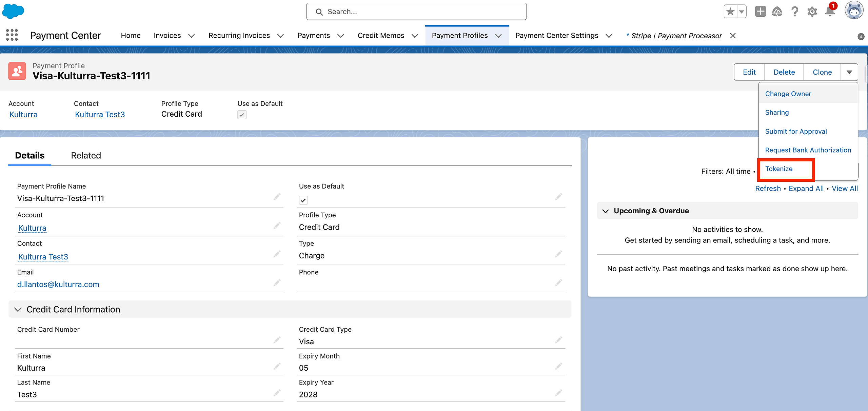Collapse the Upcoming & Overdue section
Viewport: 868px width, 411px height.
coord(606,211)
